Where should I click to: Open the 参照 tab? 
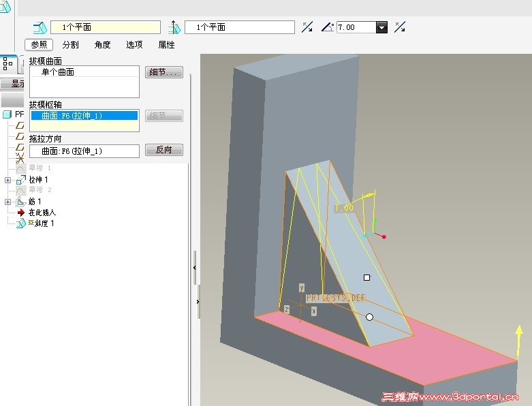click(x=39, y=44)
